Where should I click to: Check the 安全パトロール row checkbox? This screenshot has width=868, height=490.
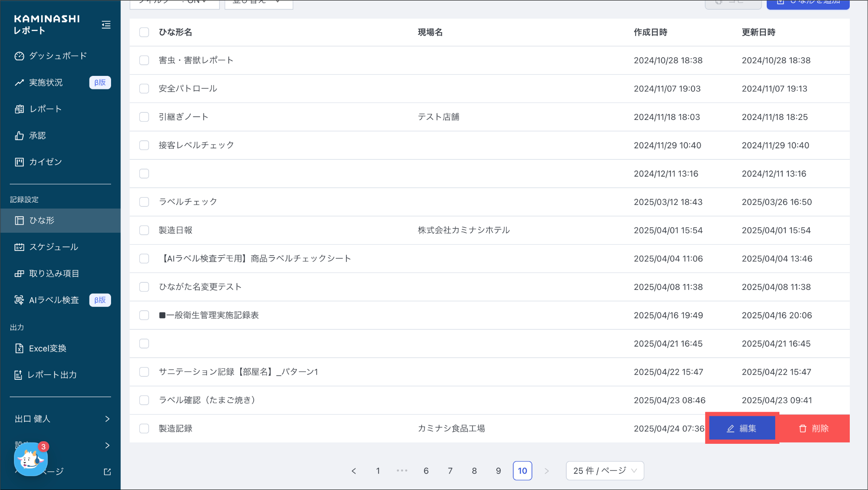tap(144, 89)
